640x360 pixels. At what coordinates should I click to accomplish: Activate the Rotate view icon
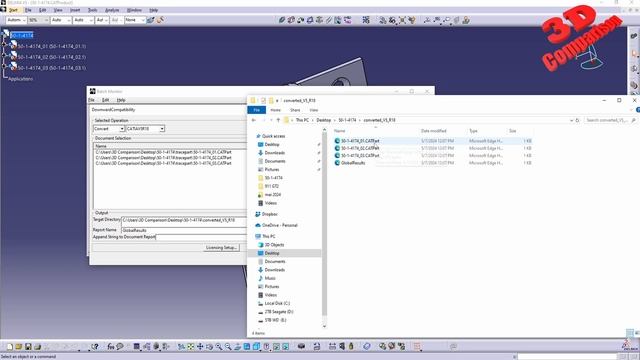pyautogui.click(x=209, y=347)
